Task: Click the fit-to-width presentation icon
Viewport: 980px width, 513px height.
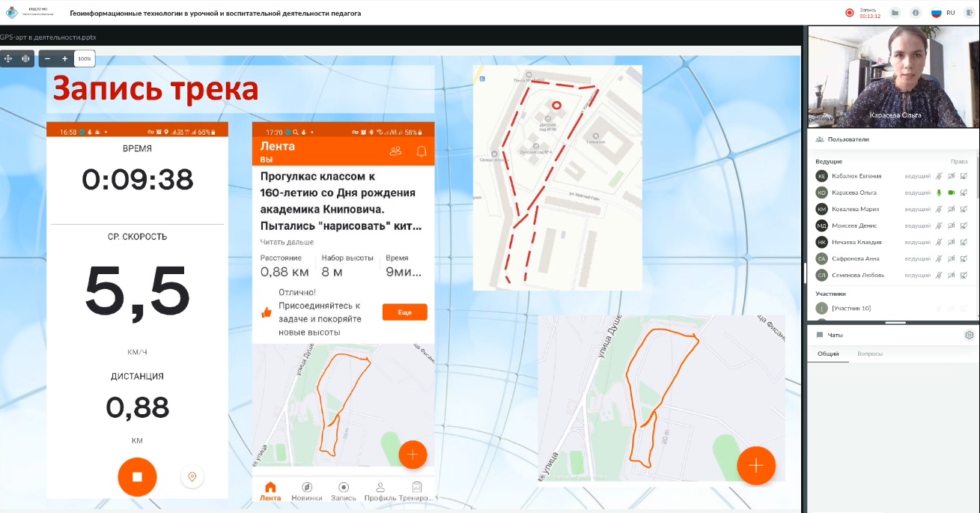Action: click(26, 58)
